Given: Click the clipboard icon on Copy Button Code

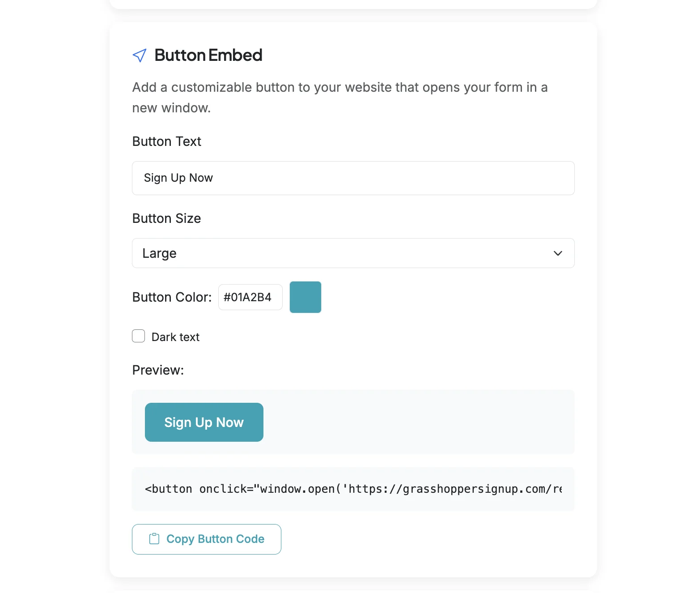Looking at the screenshot, I should click(x=154, y=539).
